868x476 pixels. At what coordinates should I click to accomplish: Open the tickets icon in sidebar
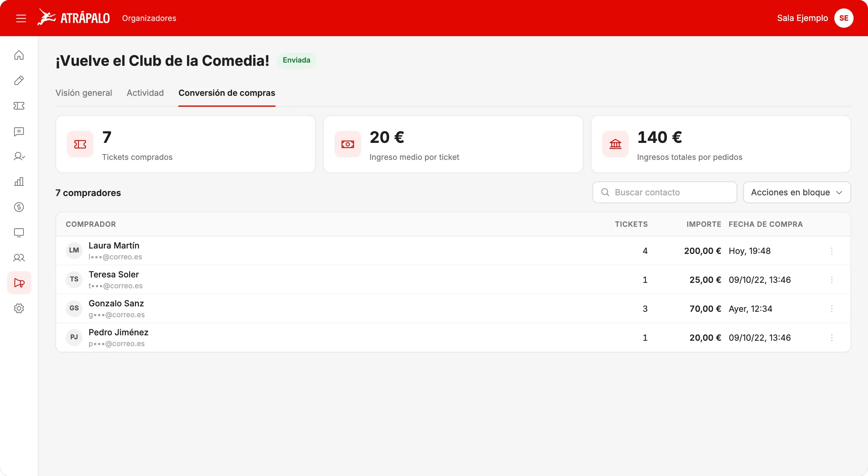click(19, 106)
